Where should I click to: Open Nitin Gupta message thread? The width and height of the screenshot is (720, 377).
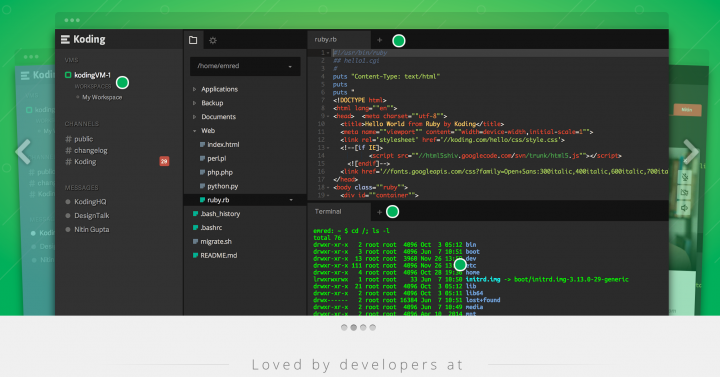87,229
